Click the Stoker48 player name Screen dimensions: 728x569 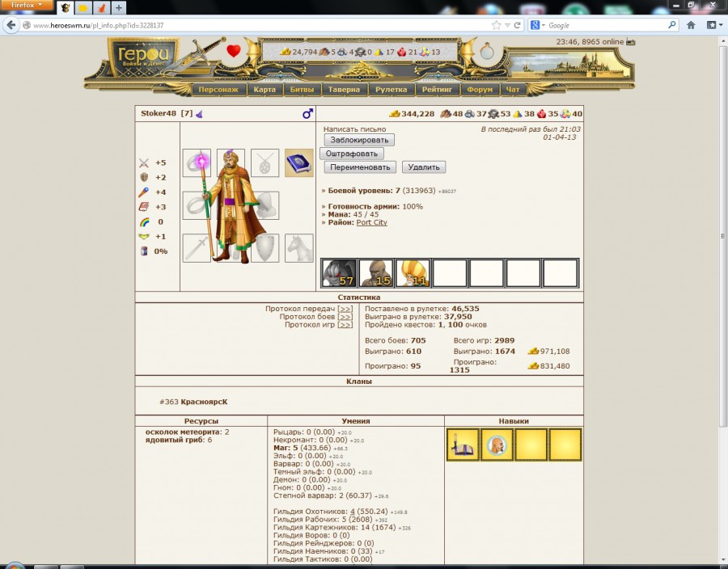[x=159, y=114]
